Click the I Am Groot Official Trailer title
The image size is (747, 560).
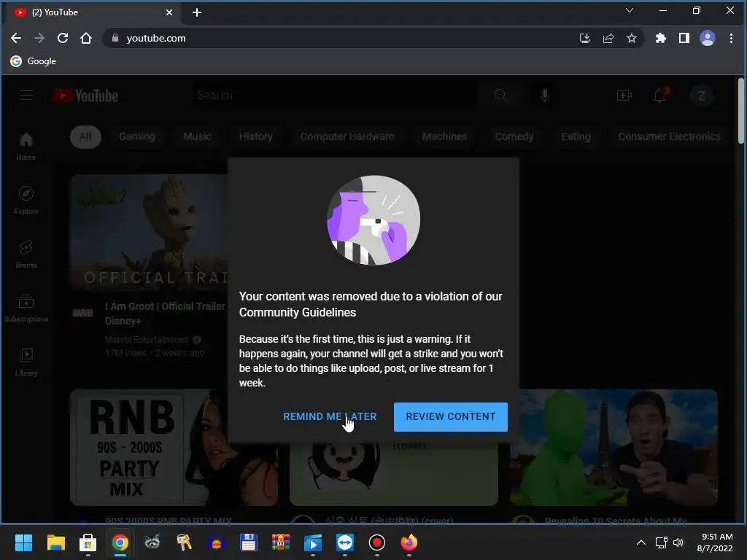tap(166, 314)
